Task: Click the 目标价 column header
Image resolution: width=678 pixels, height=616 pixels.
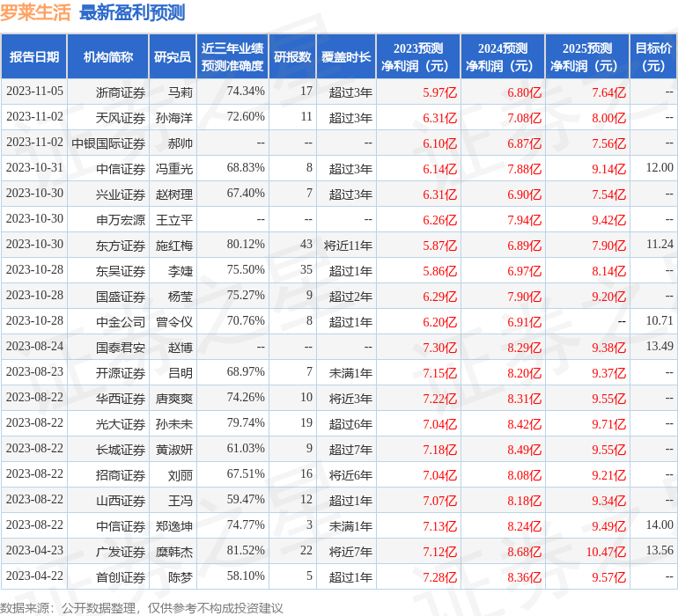Action: (653, 56)
